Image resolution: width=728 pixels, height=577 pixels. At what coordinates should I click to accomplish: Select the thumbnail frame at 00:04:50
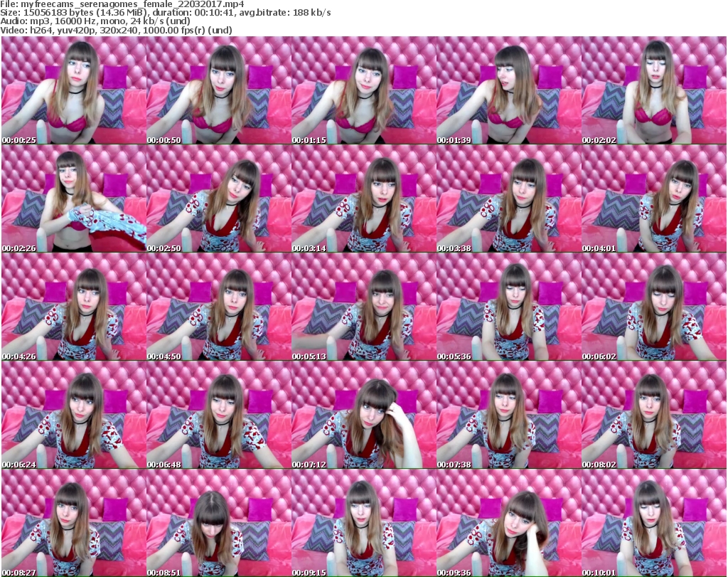tap(219, 307)
